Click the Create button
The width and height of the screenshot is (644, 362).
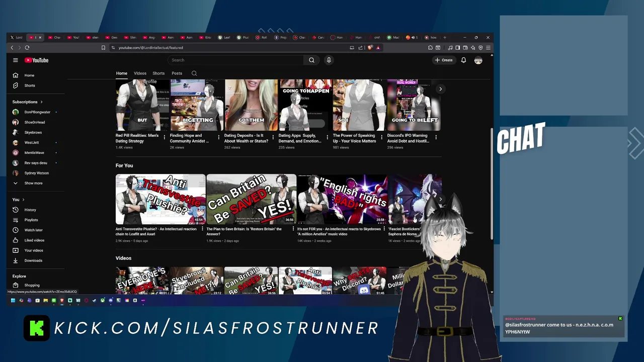tap(444, 60)
